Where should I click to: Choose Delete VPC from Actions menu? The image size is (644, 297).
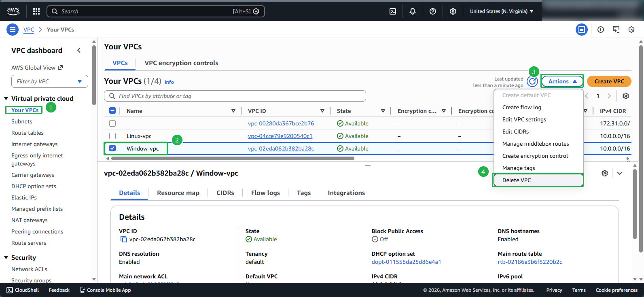pyautogui.click(x=517, y=180)
